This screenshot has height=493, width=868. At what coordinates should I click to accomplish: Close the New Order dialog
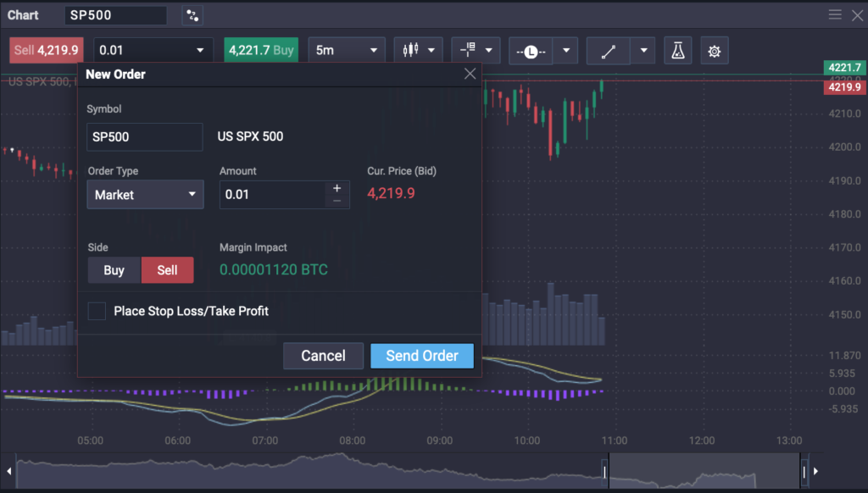point(470,73)
